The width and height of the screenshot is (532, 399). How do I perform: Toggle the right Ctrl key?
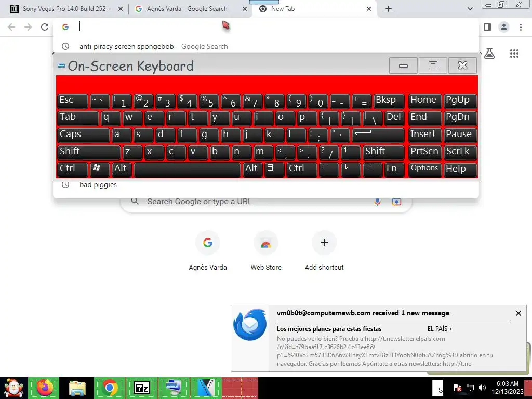(x=302, y=170)
